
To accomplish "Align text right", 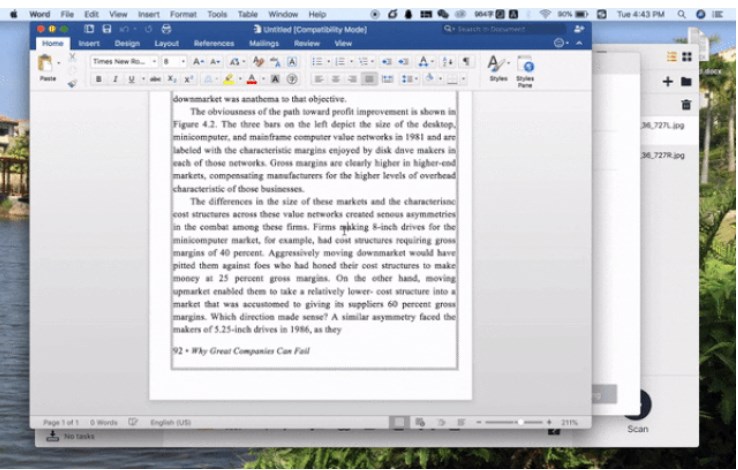I will (x=352, y=79).
